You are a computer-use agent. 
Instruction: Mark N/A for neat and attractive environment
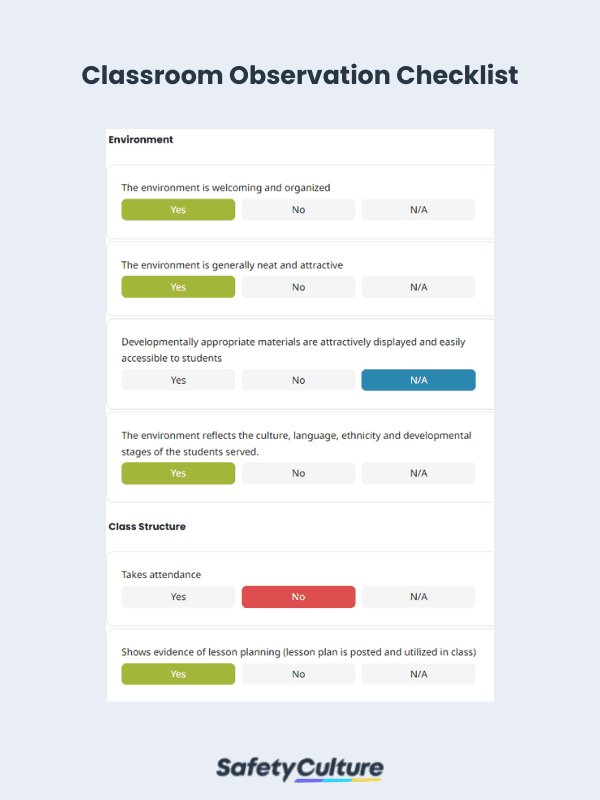click(418, 287)
